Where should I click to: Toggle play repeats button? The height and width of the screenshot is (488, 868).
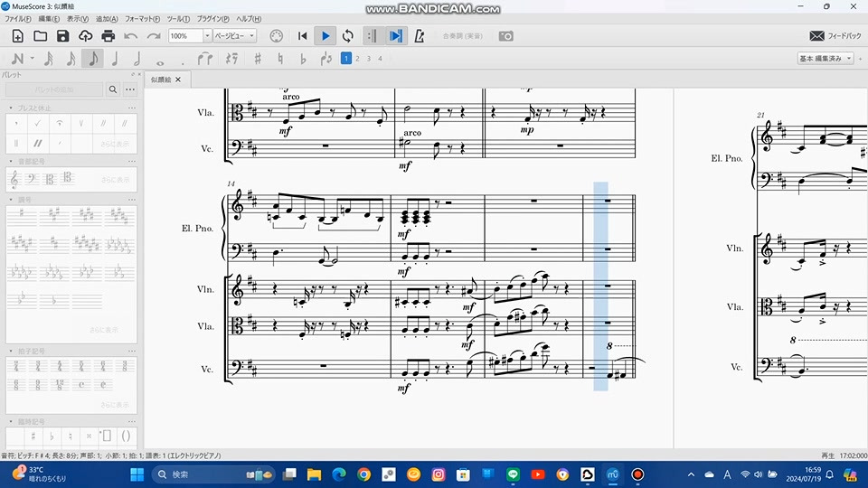coord(372,36)
